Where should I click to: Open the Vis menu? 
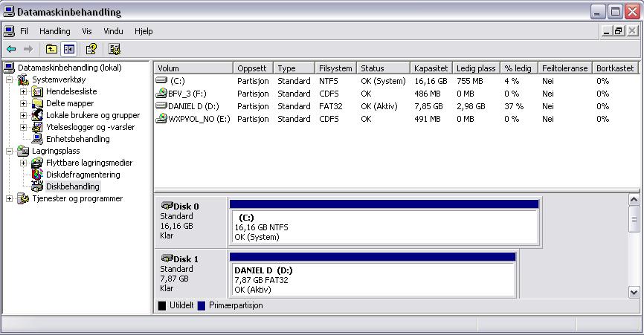click(87, 31)
